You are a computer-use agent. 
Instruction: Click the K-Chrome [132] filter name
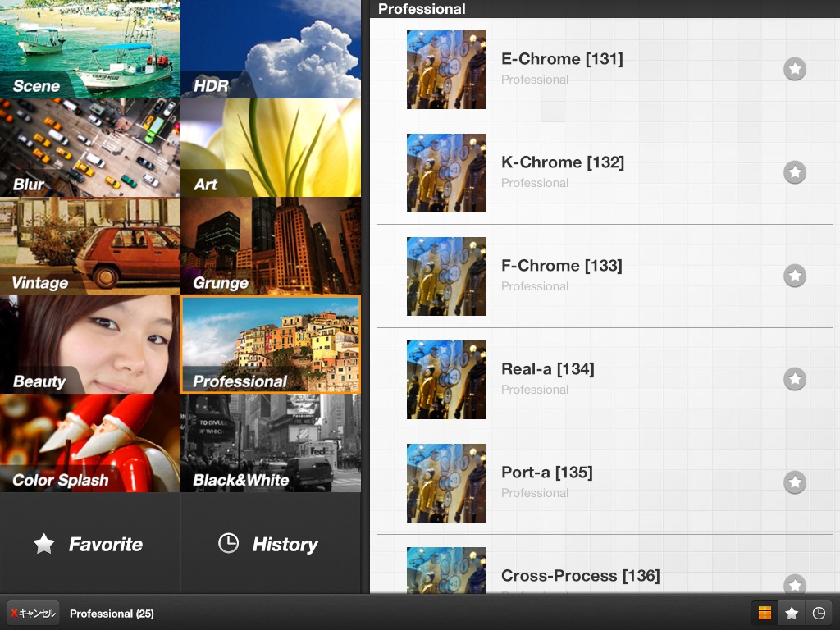[x=563, y=162]
